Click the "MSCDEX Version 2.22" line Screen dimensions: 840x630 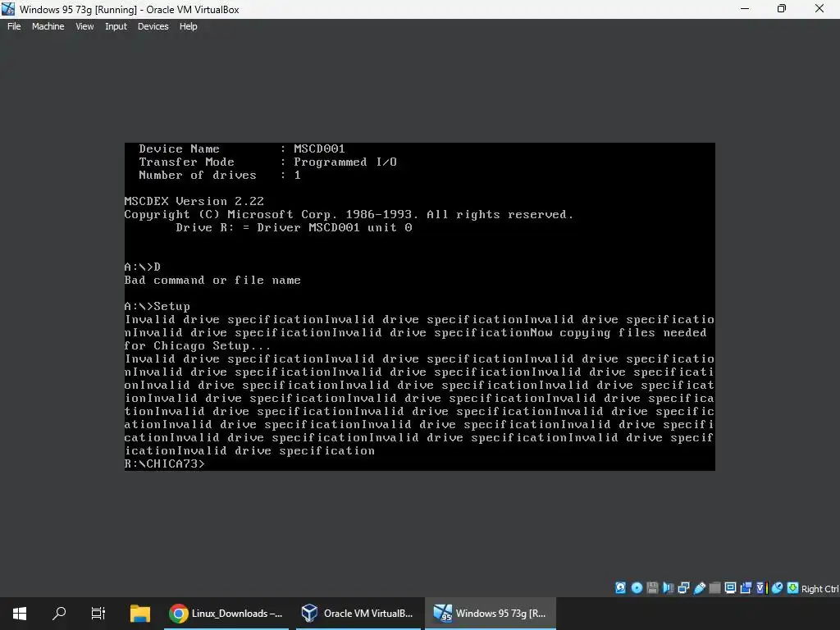194,202
